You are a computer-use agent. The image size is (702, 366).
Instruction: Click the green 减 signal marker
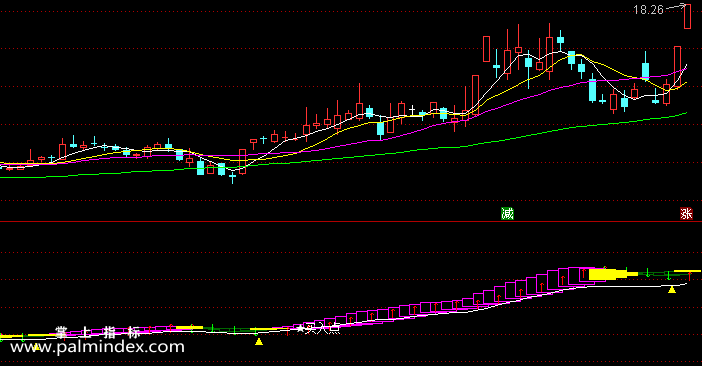[x=507, y=214]
